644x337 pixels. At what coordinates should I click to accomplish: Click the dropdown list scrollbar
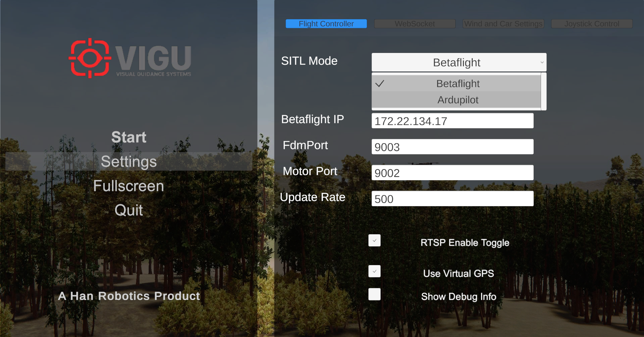pyautogui.click(x=544, y=91)
